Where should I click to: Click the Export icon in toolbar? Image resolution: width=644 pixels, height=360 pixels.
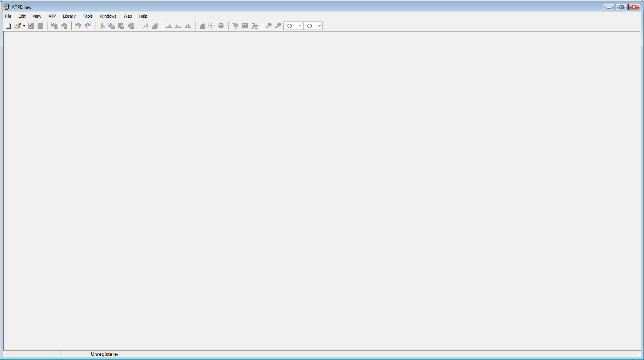pyautogui.click(x=64, y=26)
